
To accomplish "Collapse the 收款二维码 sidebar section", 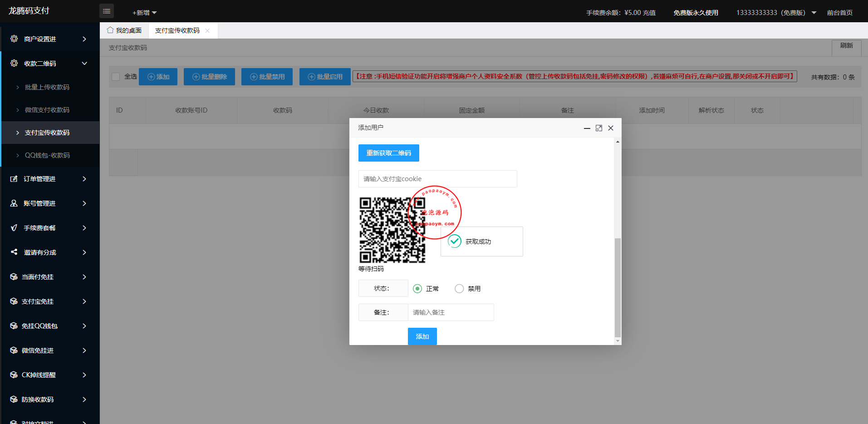I will [84, 64].
